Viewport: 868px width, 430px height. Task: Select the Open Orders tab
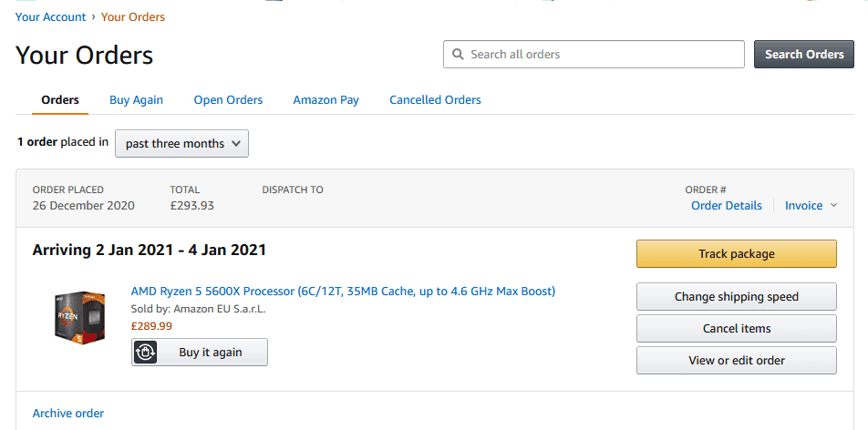pyautogui.click(x=228, y=100)
